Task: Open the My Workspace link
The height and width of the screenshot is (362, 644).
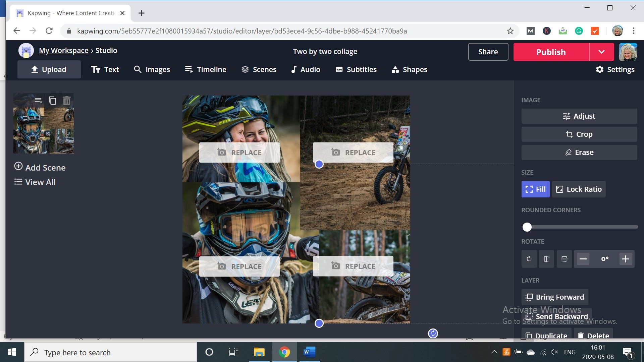Action: coord(63,51)
